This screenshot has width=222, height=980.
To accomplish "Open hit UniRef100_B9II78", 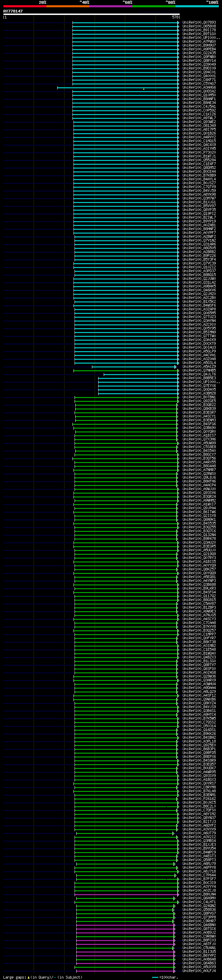I will point(199,30).
